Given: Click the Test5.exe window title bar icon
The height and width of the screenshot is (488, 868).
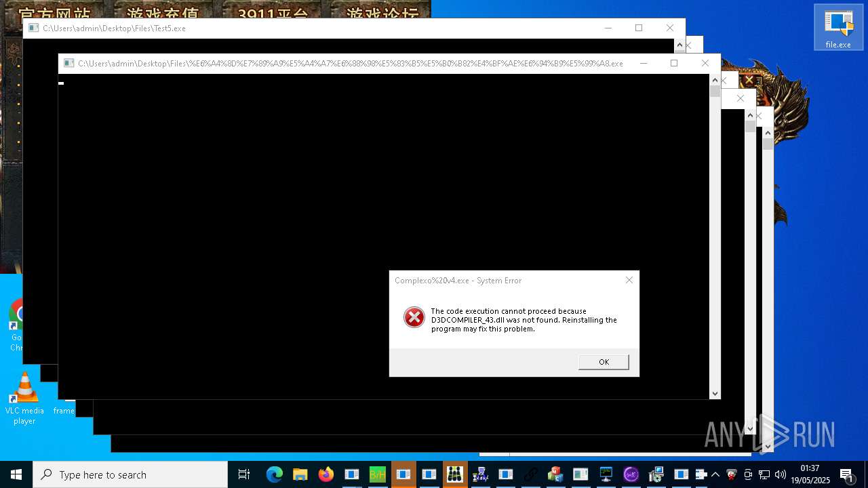Looking at the screenshot, I should [x=33, y=28].
